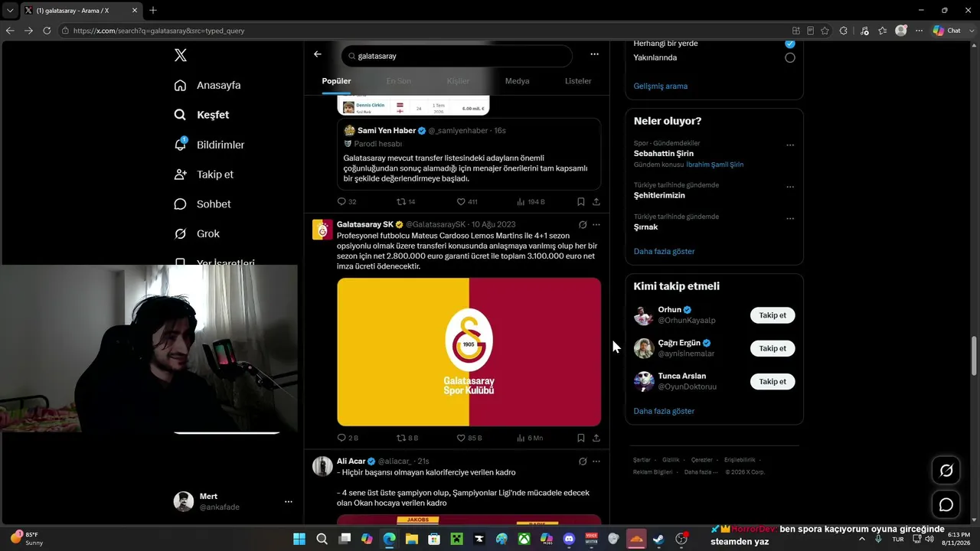Open browser extensions menu
Image resolution: width=980 pixels, height=551 pixels.
(844, 31)
